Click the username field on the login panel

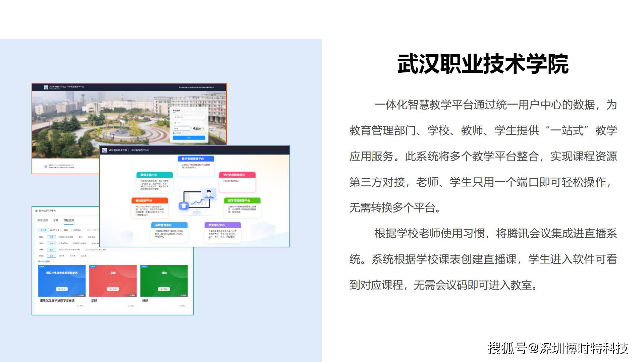point(189,117)
